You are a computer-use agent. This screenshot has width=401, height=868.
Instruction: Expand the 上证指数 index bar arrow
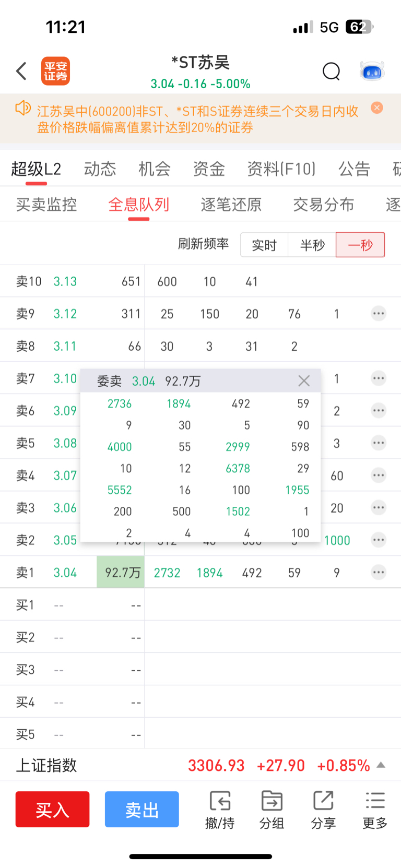[x=381, y=765]
